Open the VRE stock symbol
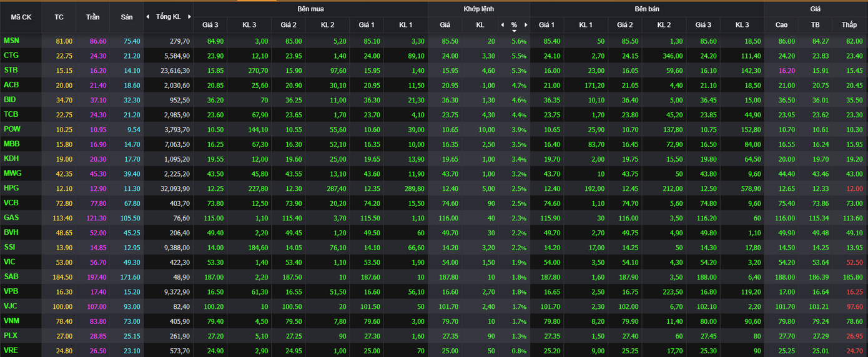This screenshot has height=357, width=868. (x=11, y=351)
